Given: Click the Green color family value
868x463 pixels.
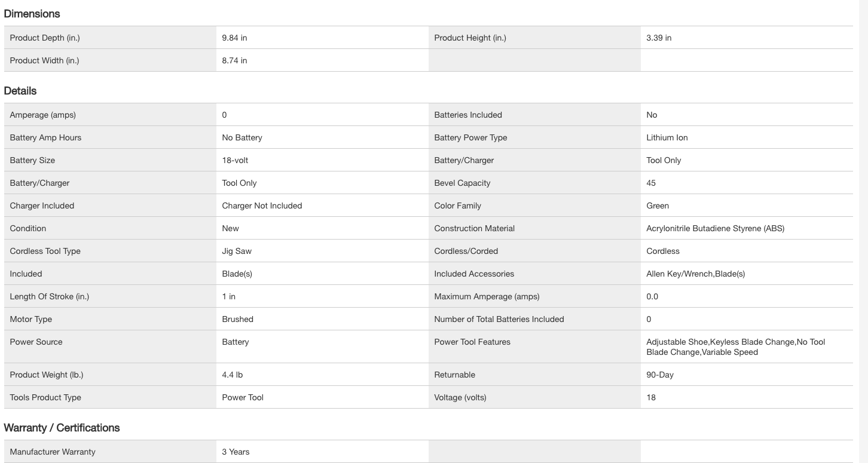Looking at the screenshot, I should (x=658, y=206).
